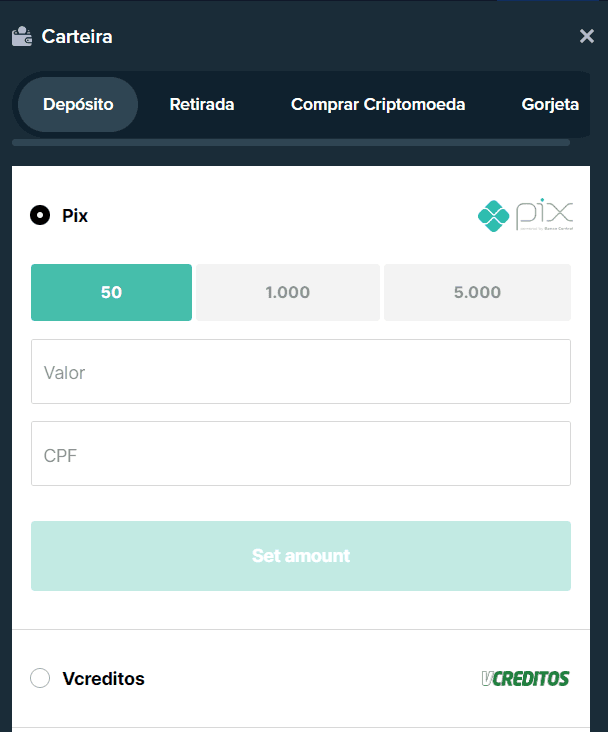The height and width of the screenshot is (732, 608).
Task: Open the Gorjeta tab
Action: (550, 105)
